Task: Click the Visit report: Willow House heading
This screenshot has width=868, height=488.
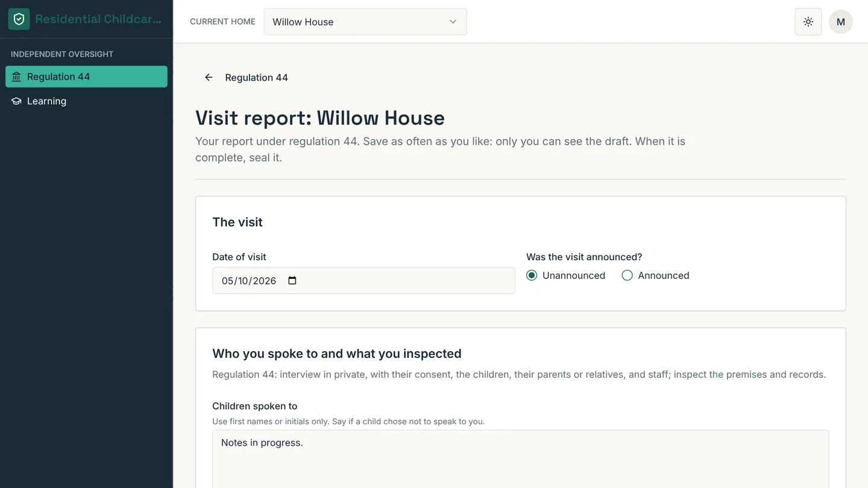Action: (320, 118)
